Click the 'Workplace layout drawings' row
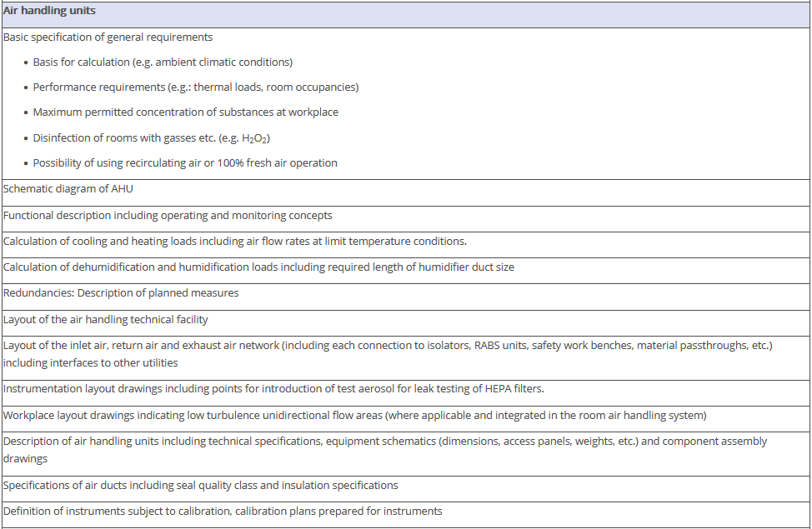812x529 pixels. [x=355, y=415]
